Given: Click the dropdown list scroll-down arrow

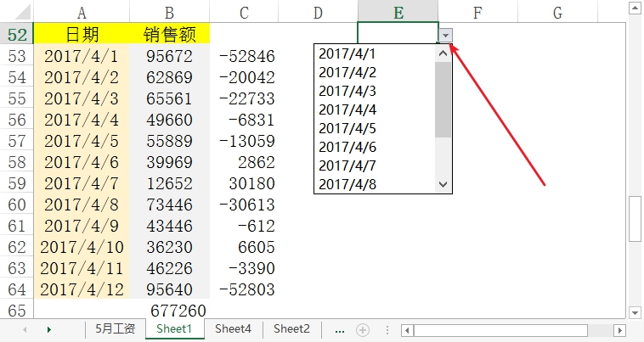Looking at the screenshot, I should click(x=443, y=184).
